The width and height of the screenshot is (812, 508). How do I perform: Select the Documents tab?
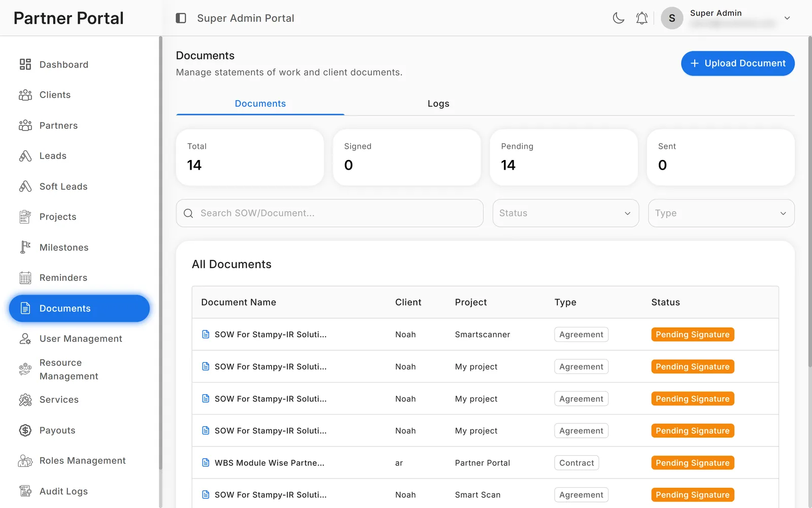260,104
